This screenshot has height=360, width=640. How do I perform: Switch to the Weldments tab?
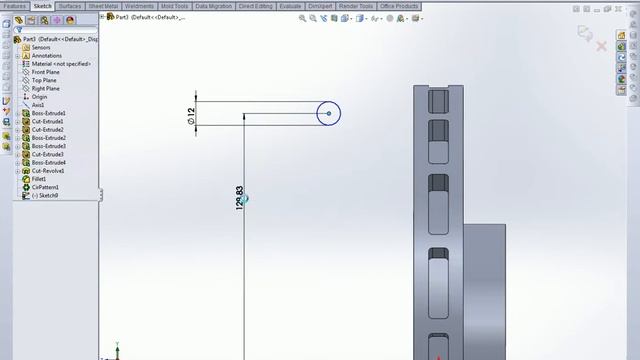pyautogui.click(x=140, y=6)
